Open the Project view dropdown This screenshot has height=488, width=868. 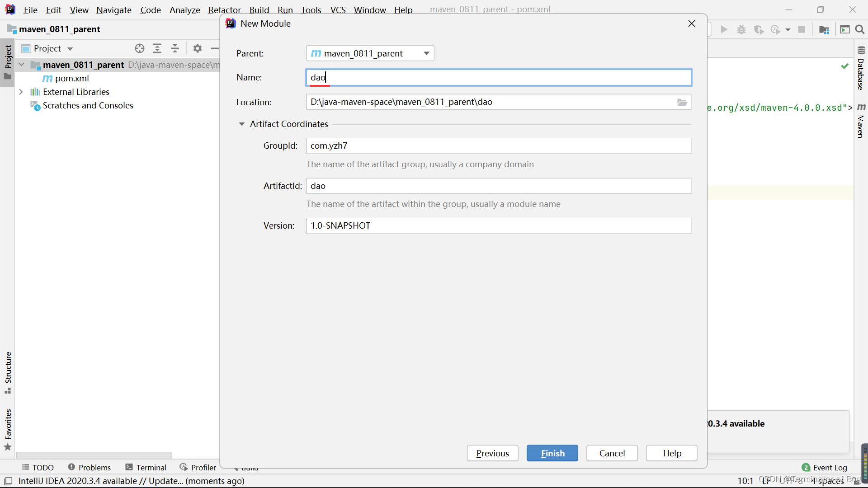(x=70, y=49)
